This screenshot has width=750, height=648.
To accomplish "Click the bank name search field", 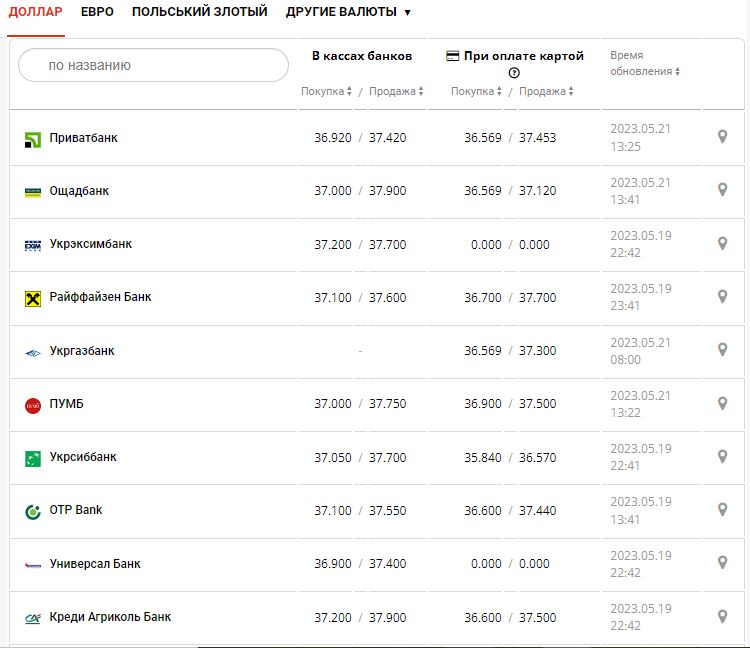I will (x=154, y=66).
